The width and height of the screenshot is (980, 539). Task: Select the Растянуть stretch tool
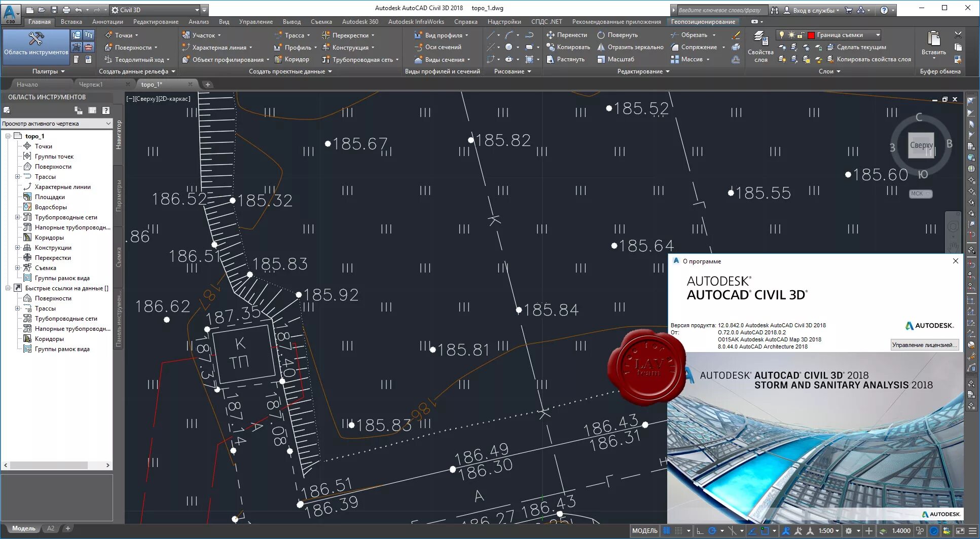tap(566, 59)
